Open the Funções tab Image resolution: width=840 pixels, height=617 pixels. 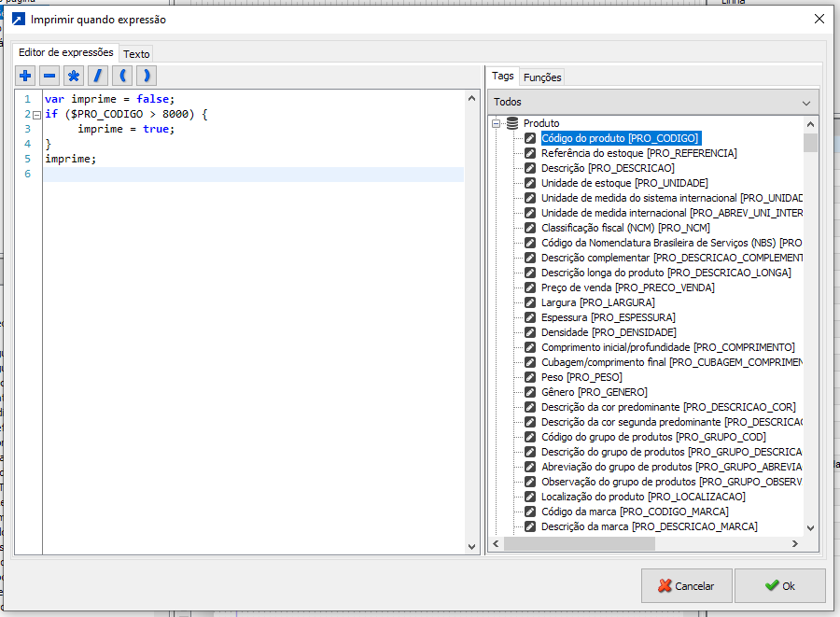[x=542, y=77]
